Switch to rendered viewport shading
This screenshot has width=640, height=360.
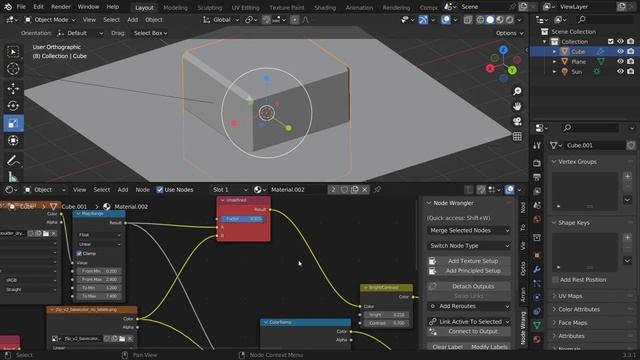click(510, 20)
